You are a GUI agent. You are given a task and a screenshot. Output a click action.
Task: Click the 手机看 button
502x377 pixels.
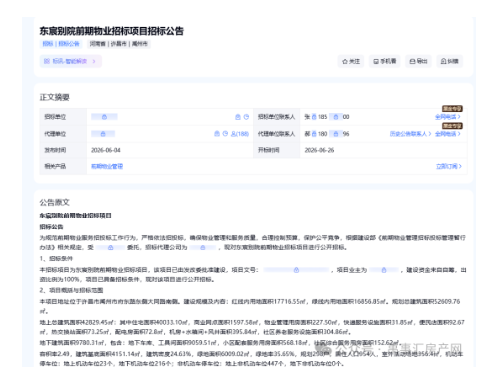tap(384, 61)
